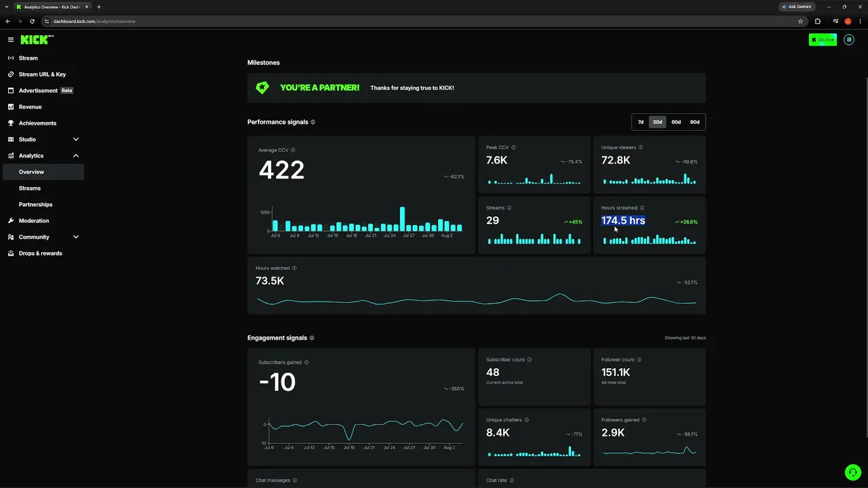Click the Go live button

tap(823, 40)
